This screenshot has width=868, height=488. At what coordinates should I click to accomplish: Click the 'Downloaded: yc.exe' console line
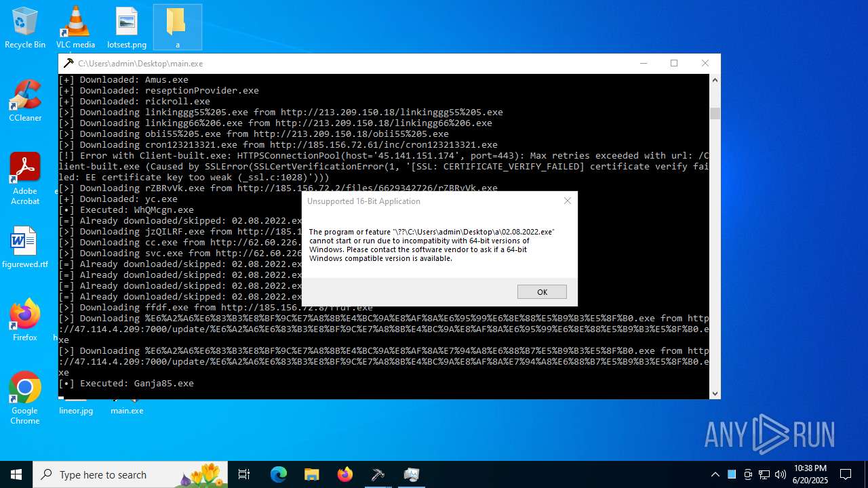[118, 199]
